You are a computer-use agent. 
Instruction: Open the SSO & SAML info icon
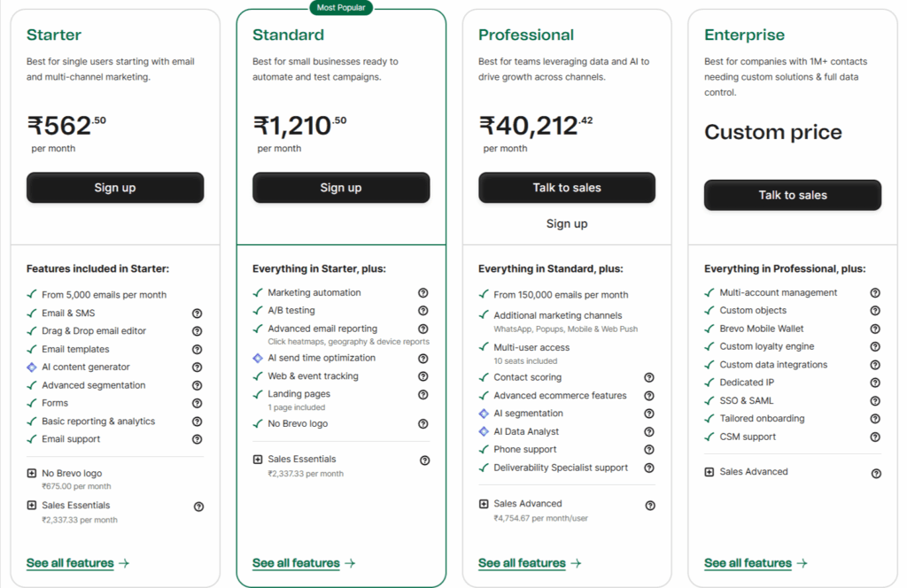tap(875, 400)
